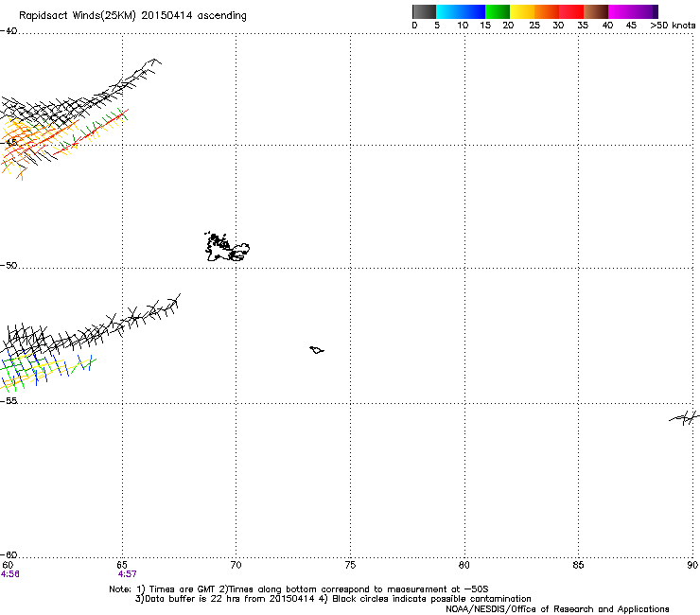This screenshot has width=700, height=615.
Task: Click the cyan 5-10 knots legend swatch
Action: [448, 11]
